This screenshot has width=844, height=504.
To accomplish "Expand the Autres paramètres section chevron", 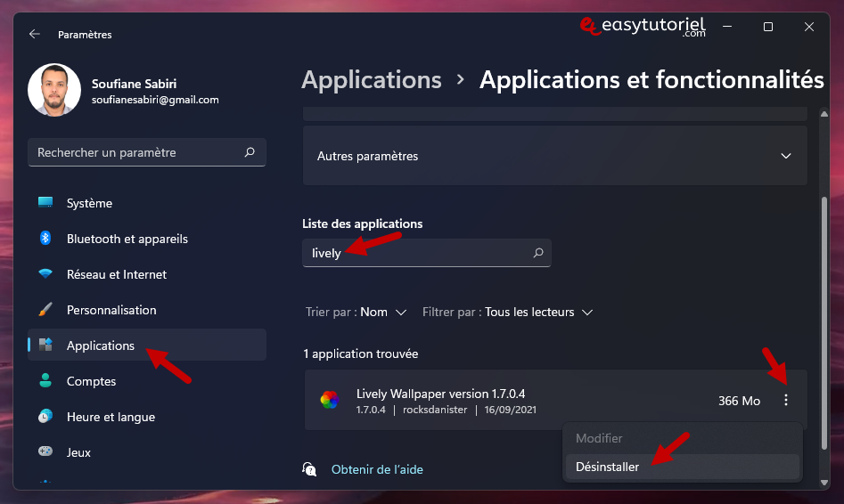I will pyautogui.click(x=786, y=156).
